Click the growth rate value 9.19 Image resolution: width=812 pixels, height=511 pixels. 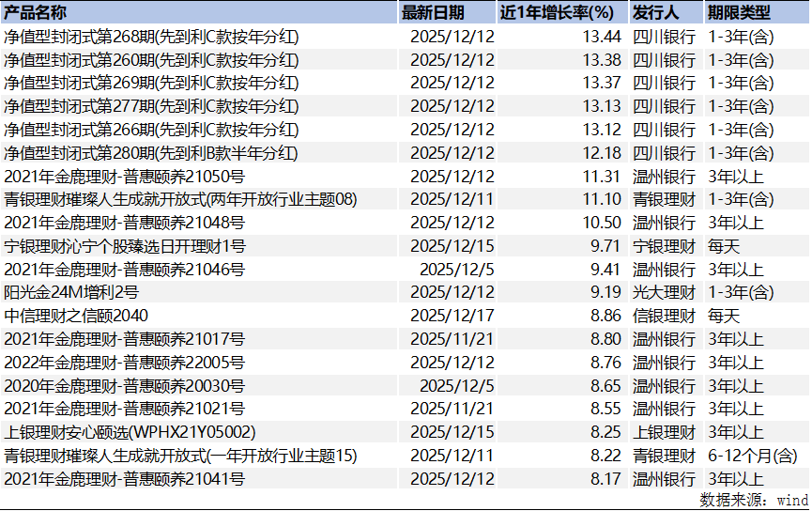(x=605, y=292)
